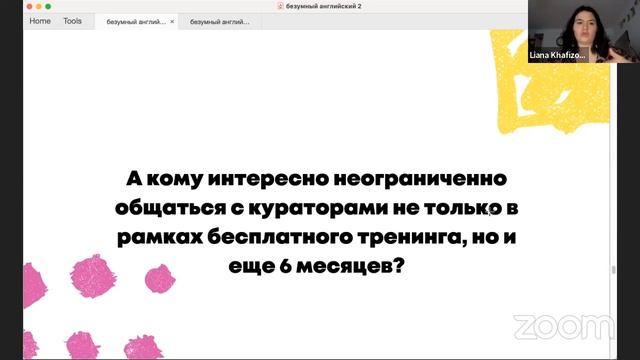640x360 pixels.
Task: Click the slide text line ending неограниченно
Action: 317,178
